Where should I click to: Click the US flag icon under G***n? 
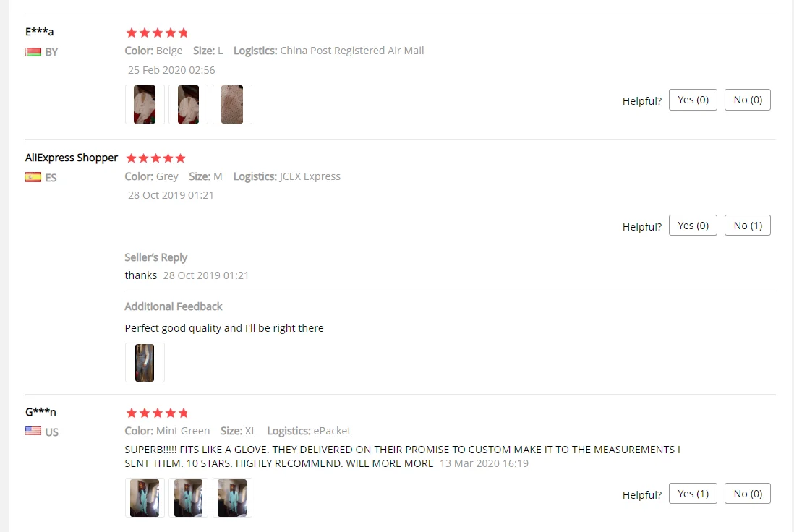pyautogui.click(x=33, y=432)
